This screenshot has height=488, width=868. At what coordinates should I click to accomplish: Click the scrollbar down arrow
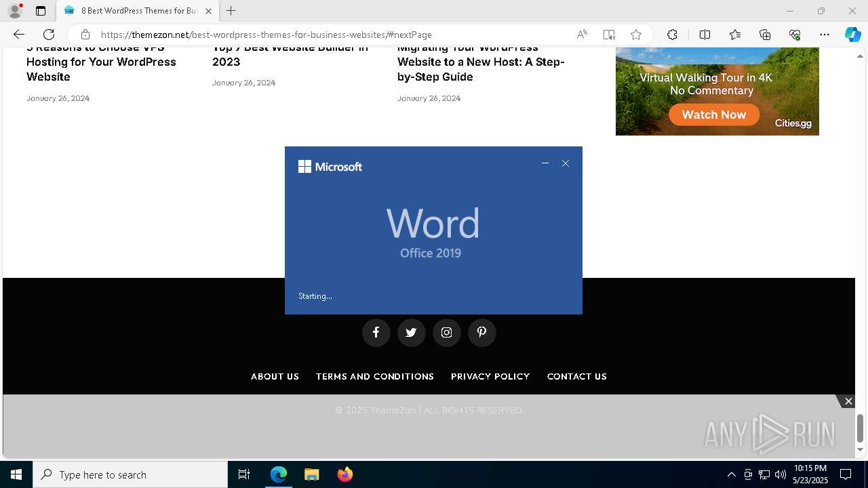tap(860, 449)
